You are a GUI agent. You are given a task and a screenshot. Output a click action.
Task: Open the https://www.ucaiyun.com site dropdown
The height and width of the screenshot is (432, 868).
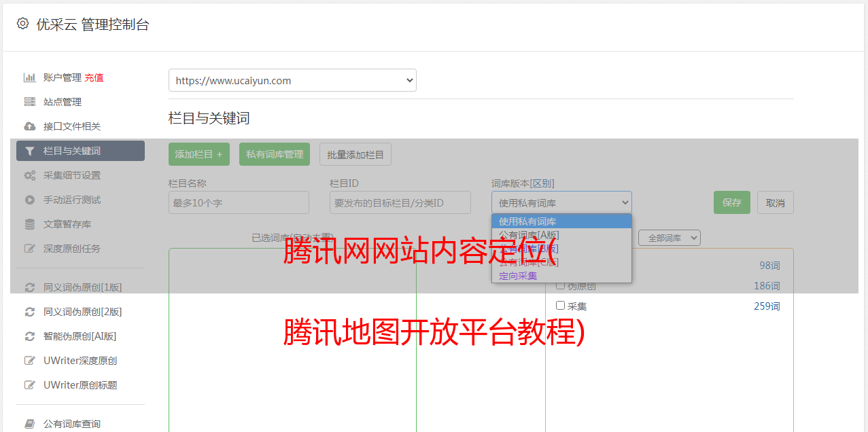[x=292, y=80]
